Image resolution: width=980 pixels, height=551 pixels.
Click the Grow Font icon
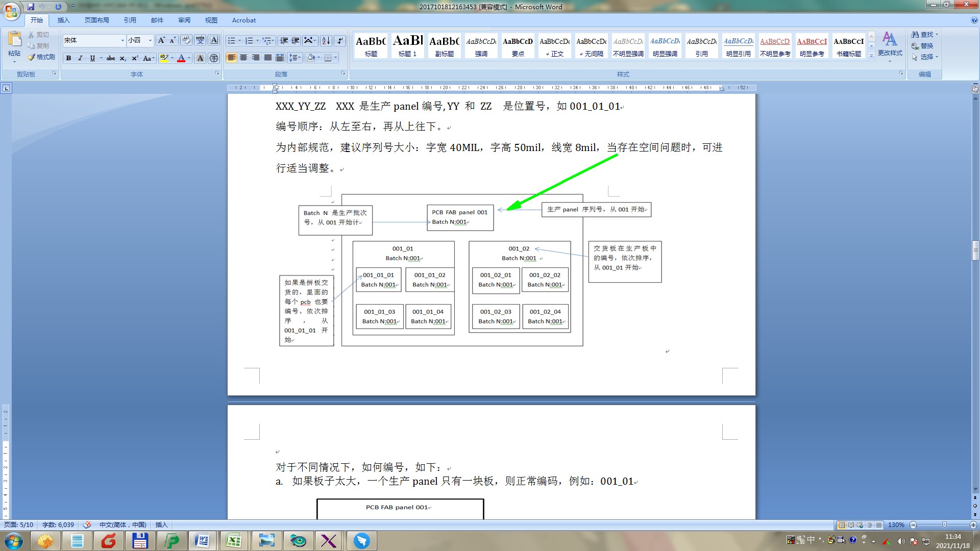pyautogui.click(x=161, y=40)
